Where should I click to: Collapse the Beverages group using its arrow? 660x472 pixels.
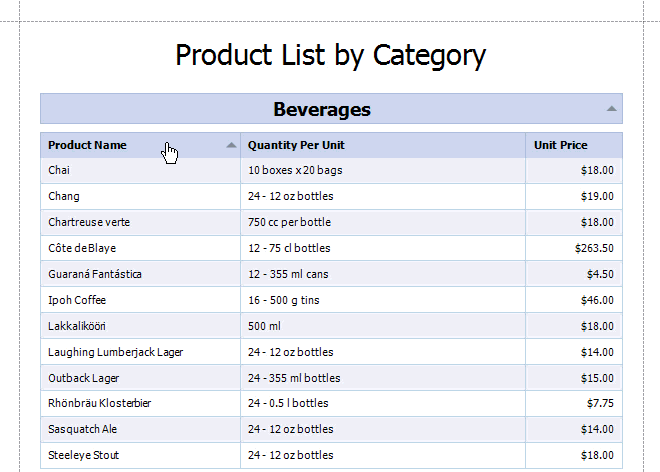click(x=612, y=108)
